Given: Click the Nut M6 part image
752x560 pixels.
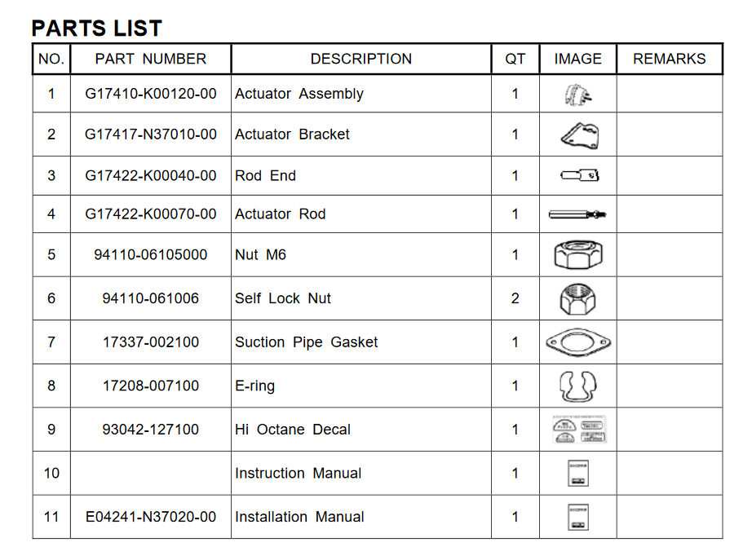Looking at the screenshot, I should tap(577, 254).
